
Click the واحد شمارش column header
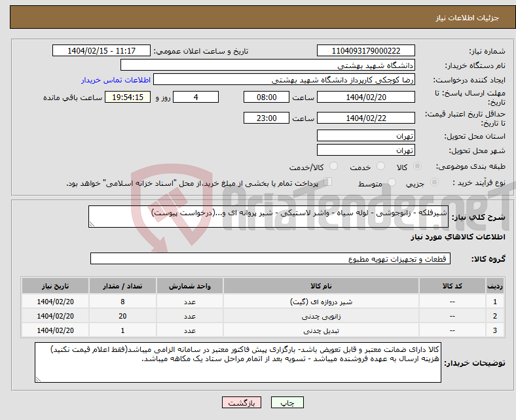point(190,286)
